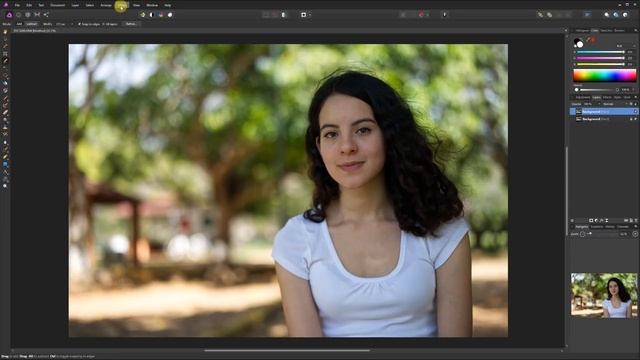Switch to the History tab
This screenshot has width=640, height=360.
(x=610, y=227)
